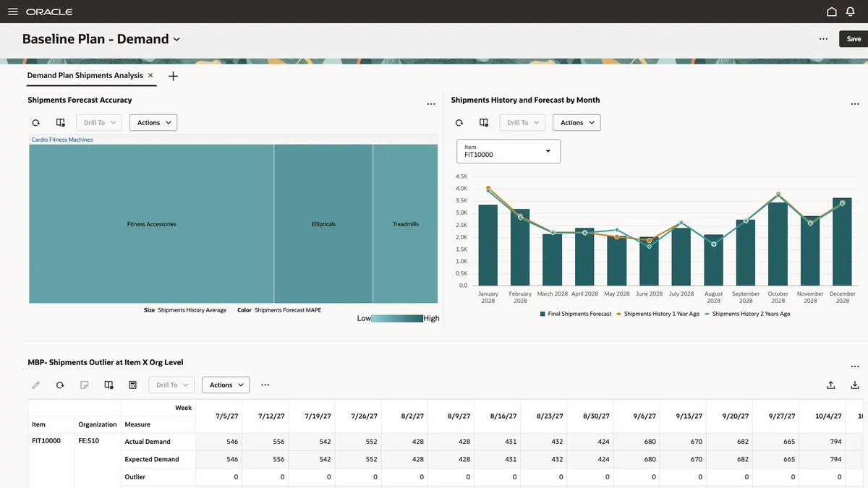Viewport: 868px width, 488px height.
Task: Open Drill To dropdown in Forecast Accuracy panel
Action: (99, 123)
